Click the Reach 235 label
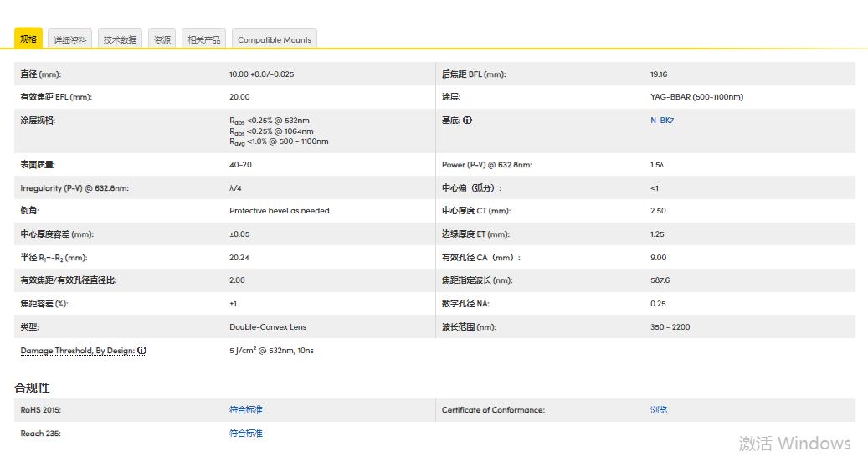 (x=41, y=434)
